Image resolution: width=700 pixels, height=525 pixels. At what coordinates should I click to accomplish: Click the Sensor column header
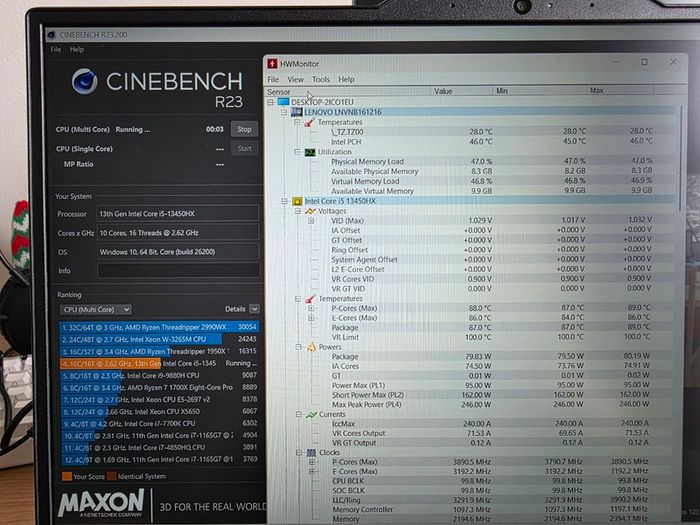(348, 92)
